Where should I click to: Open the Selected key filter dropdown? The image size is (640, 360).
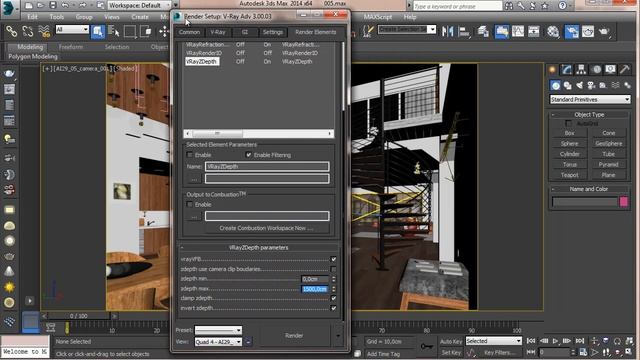tap(493, 341)
